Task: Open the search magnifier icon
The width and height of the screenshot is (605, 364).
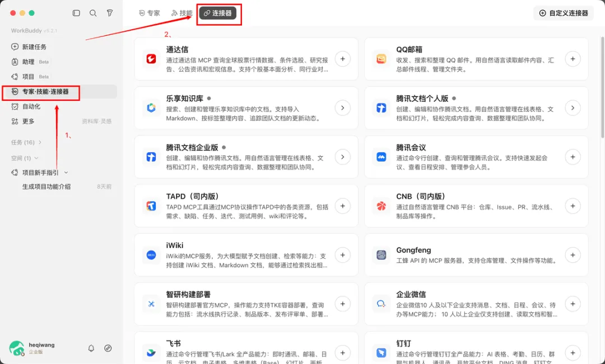Action: 93,13
